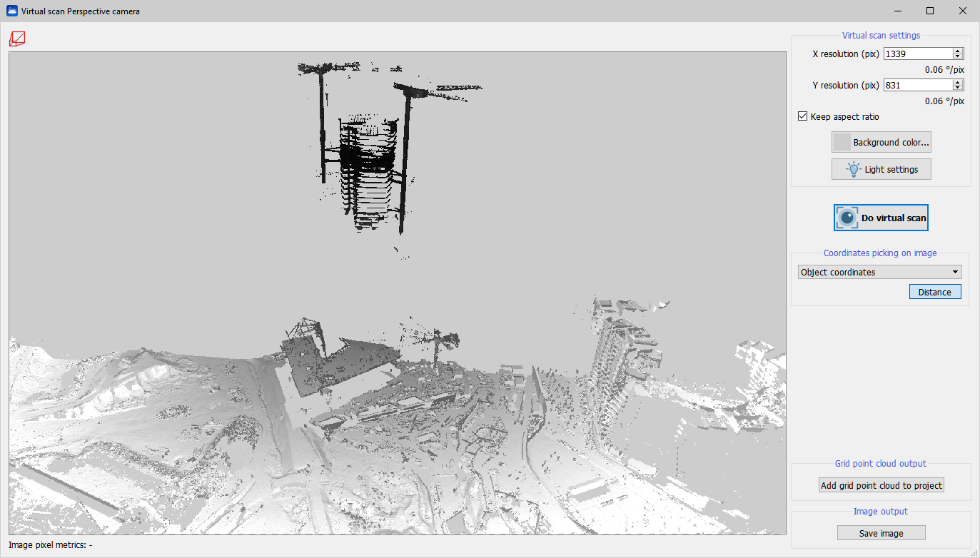Increase X resolution with the up arrow
This screenshot has width=980, height=558.
(x=958, y=51)
